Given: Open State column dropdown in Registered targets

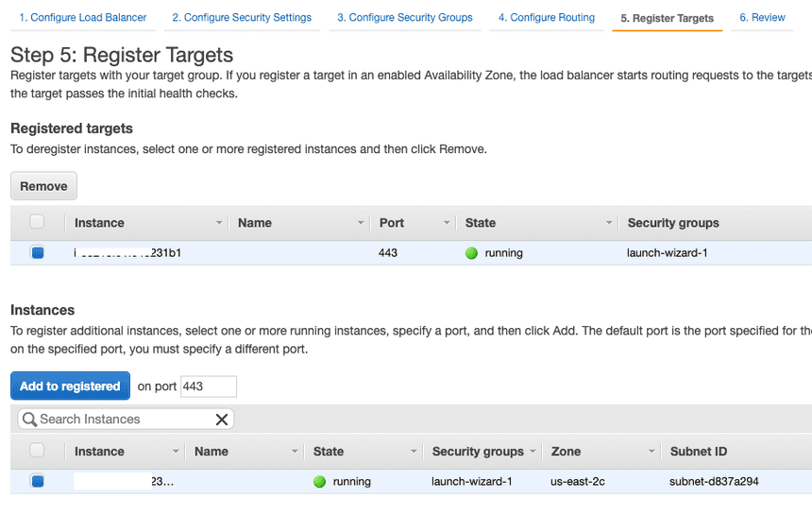Looking at the screenshot, I should coord(609,223).
